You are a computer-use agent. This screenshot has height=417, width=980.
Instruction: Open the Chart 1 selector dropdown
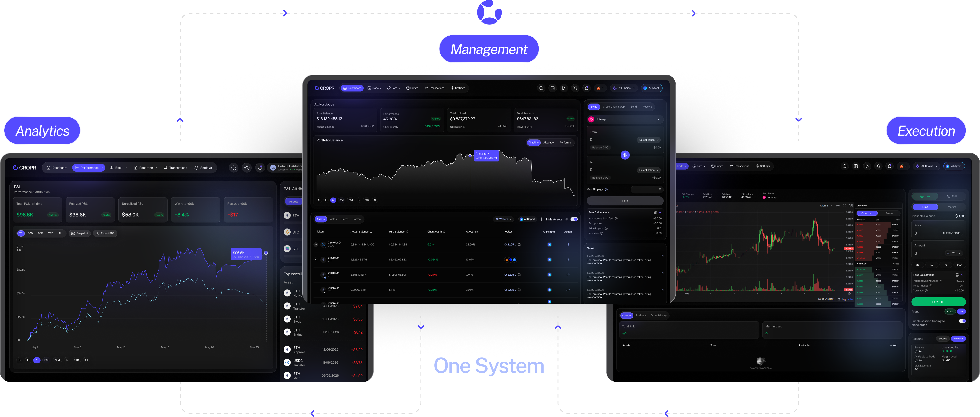(x=826, y=206)
